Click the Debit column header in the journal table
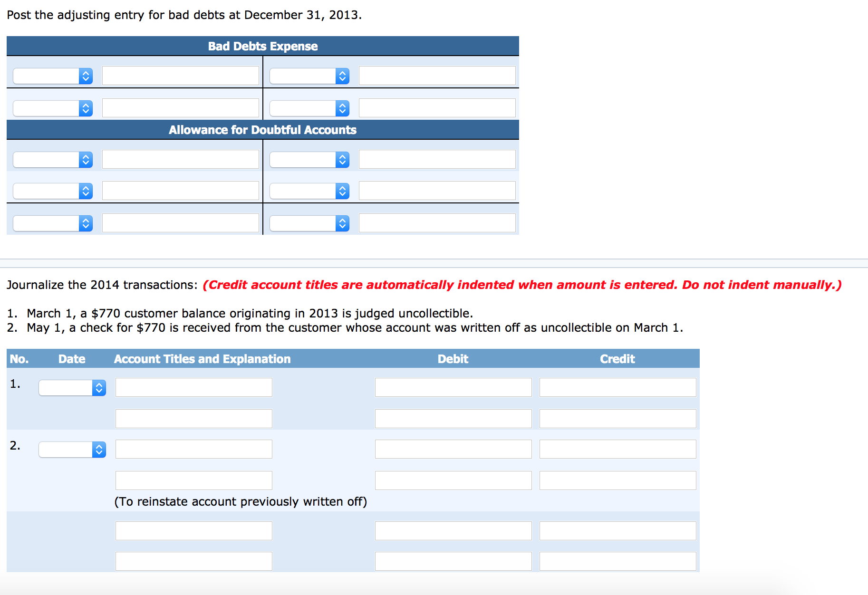Viewport: 868px width, 595px height. [x=453, y=359]
